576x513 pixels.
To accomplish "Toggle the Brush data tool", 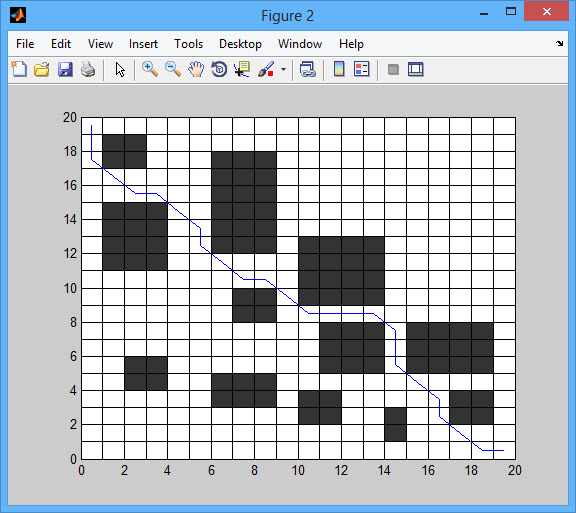I will (x=266, y=69).
